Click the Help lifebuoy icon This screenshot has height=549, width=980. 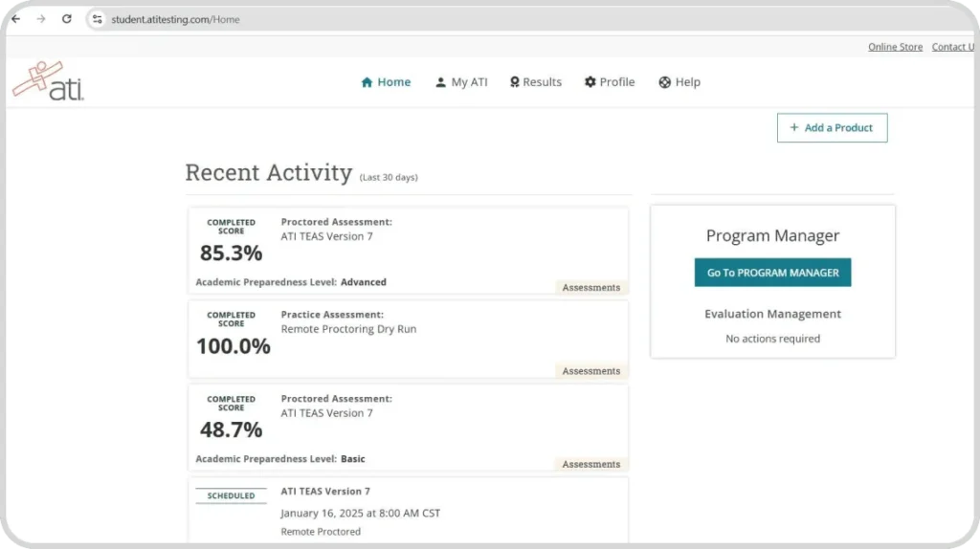tap(664, 82)
